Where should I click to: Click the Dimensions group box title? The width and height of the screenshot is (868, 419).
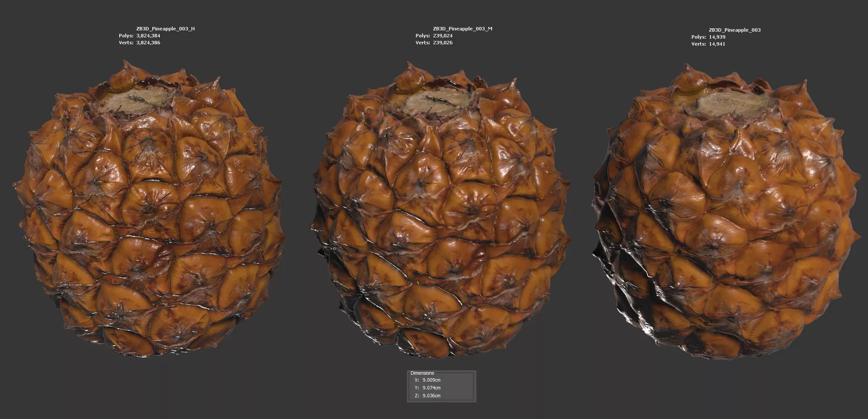tap(422, 373)
